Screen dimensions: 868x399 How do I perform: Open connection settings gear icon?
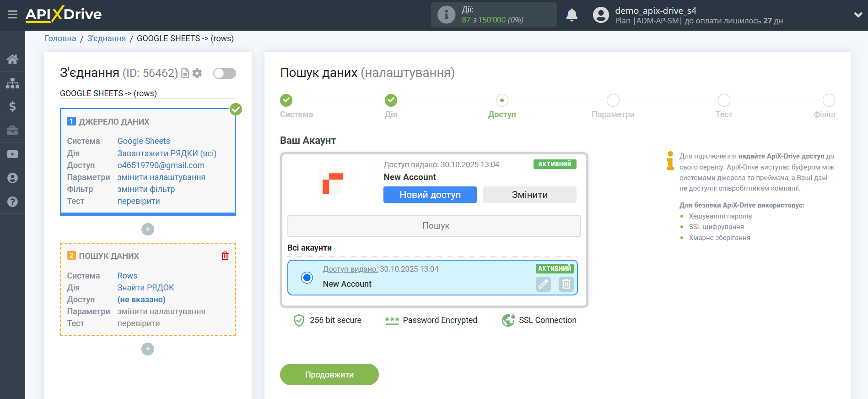197,73
